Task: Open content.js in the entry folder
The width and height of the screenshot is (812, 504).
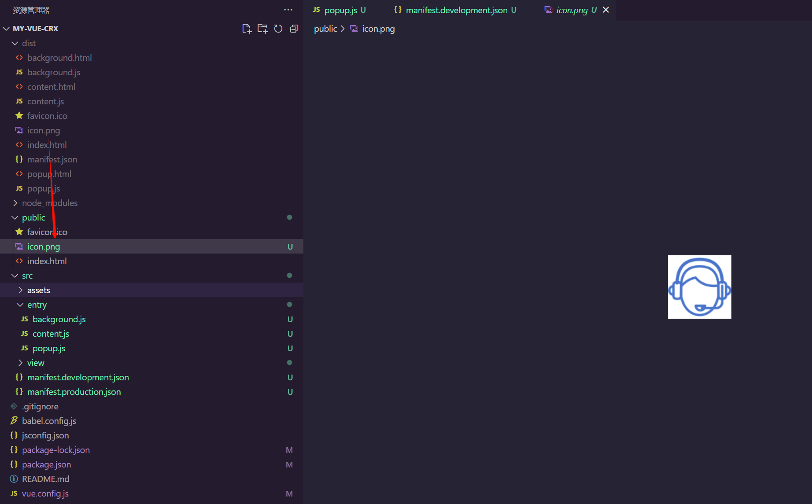Action: (x=51, y=334)
